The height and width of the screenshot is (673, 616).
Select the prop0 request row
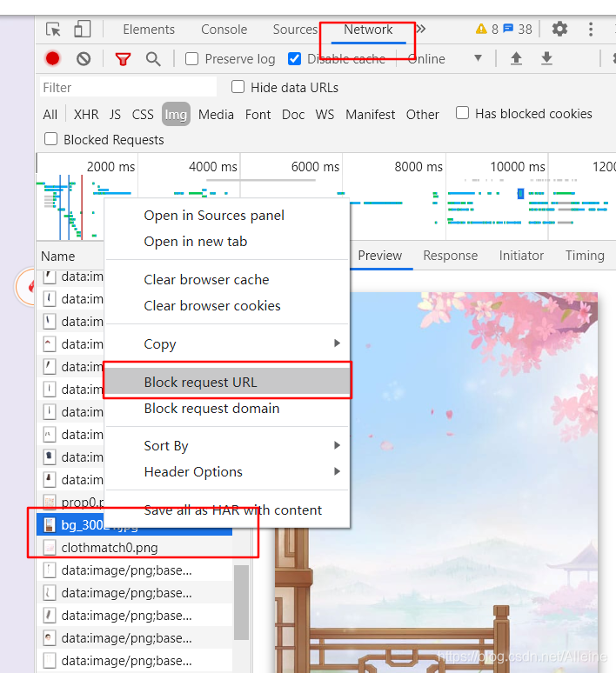pyautogui.click(x=70, y=502)
